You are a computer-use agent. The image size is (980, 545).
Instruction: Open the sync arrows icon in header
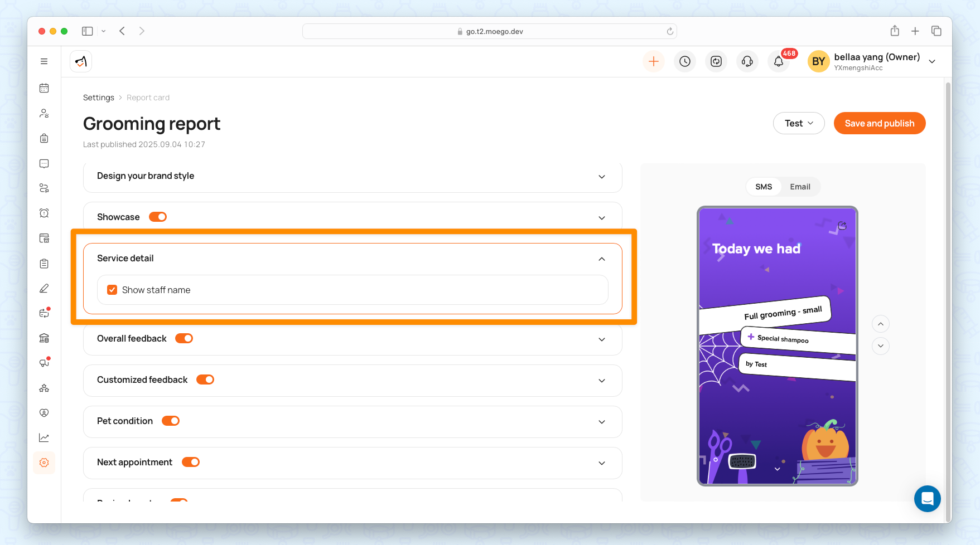pos(716,61)
